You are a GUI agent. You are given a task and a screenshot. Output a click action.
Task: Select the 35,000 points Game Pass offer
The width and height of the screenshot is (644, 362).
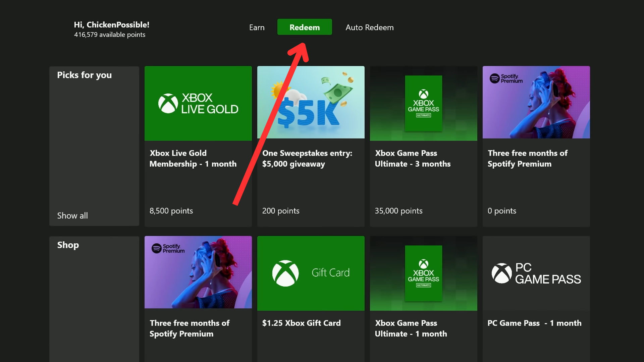(398, 211)
